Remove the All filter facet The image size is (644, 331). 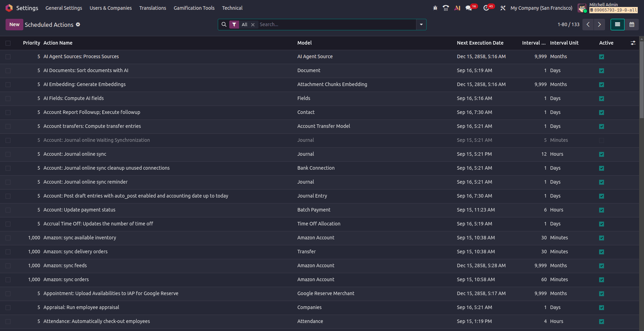point(253,25)
